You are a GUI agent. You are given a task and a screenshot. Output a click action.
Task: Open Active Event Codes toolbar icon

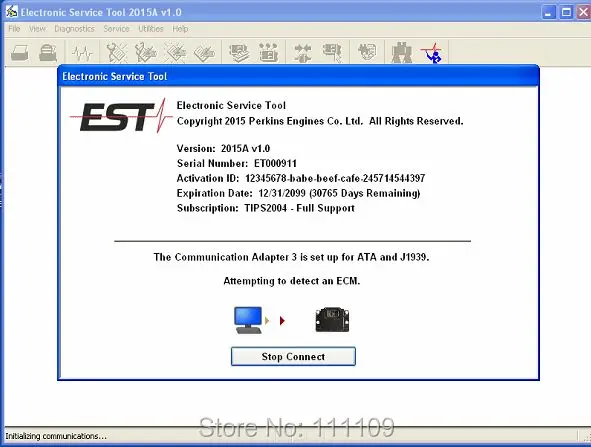[175, 52]
